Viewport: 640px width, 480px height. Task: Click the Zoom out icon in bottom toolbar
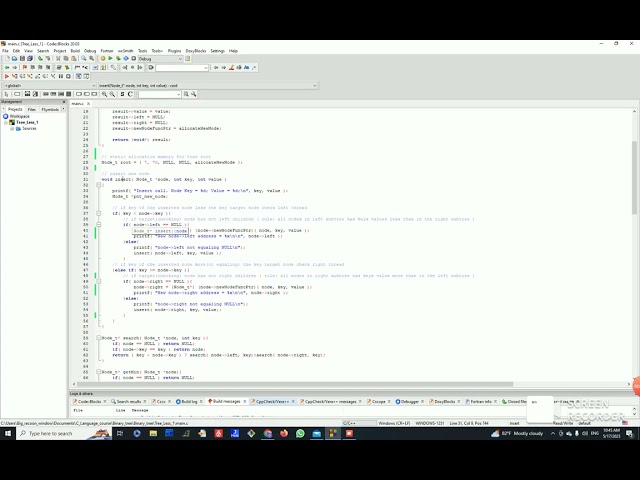pos(112,94)
